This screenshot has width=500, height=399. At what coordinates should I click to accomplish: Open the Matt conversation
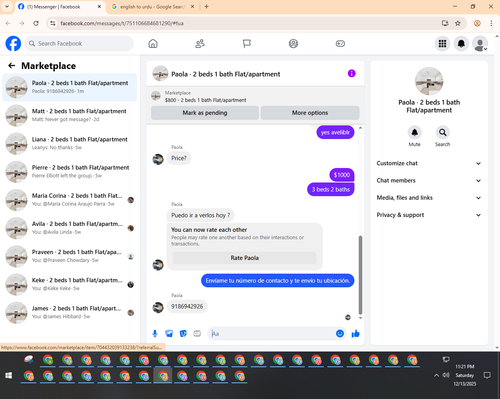pyautogui.click(x=70, y=115)
